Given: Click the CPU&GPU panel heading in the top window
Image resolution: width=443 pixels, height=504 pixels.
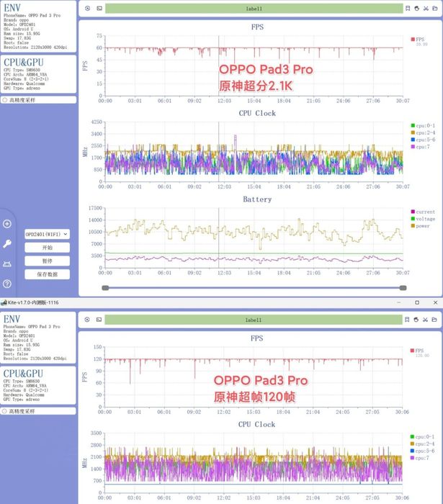Looking at the screenshot, I should tap(24, 63).
